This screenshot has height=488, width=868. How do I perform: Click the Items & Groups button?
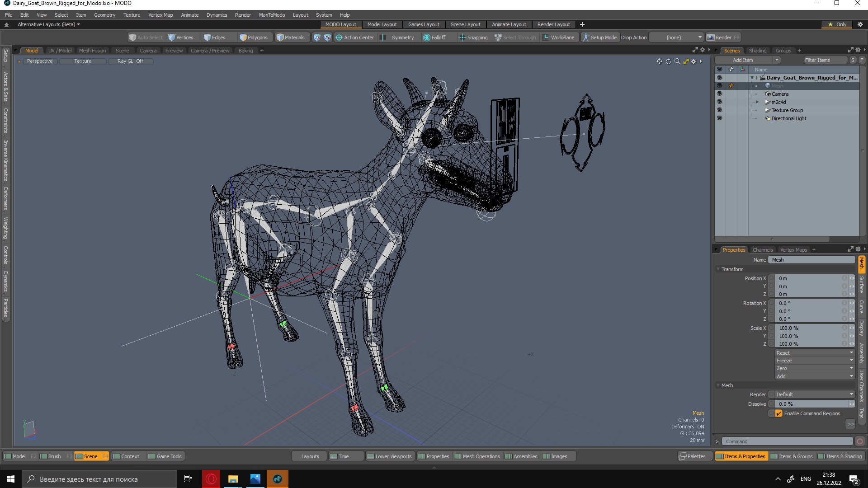[792, 456]
